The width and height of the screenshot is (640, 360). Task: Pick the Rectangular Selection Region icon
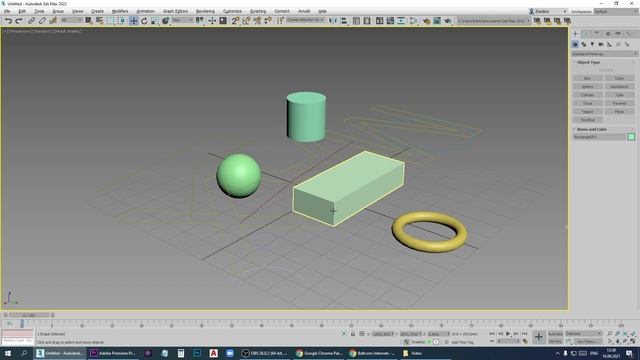coord(111,21)
